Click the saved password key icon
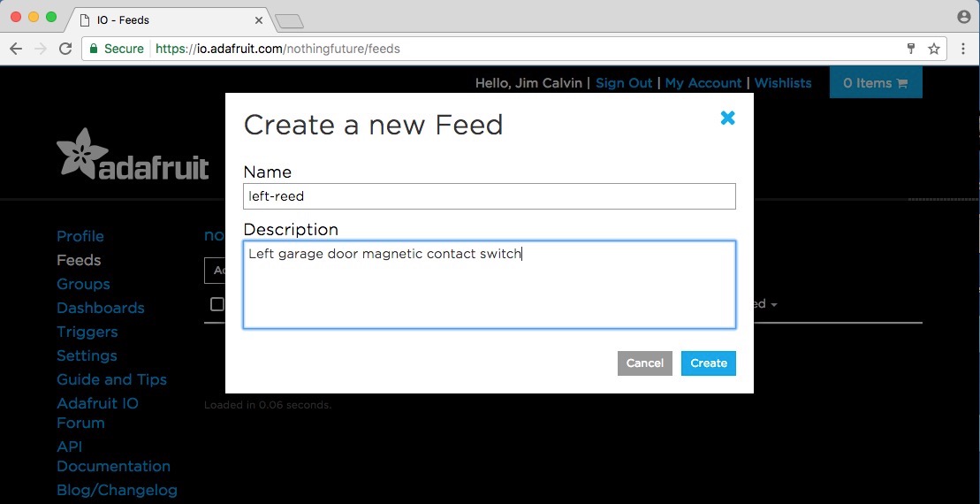 click(x=911, y=49)
